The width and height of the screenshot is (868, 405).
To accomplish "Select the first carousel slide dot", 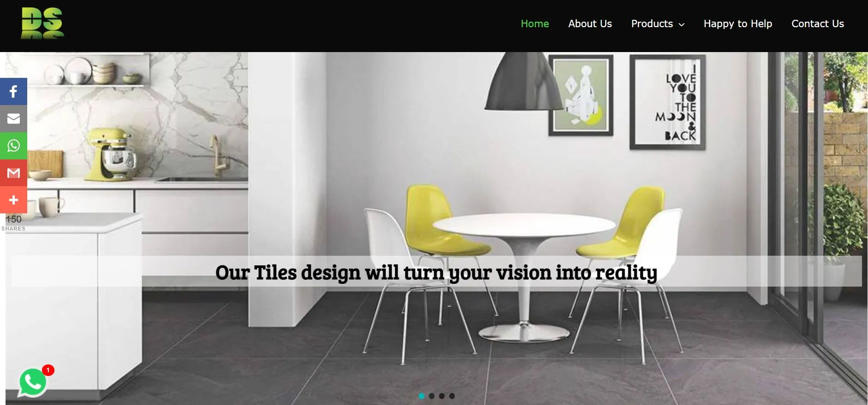I will (x=422, y=396).
